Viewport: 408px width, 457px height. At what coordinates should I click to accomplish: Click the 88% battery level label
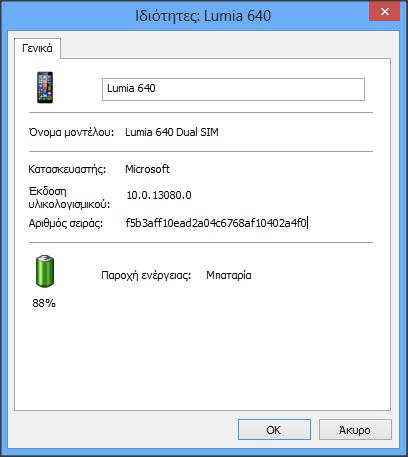tap(44, 303)
